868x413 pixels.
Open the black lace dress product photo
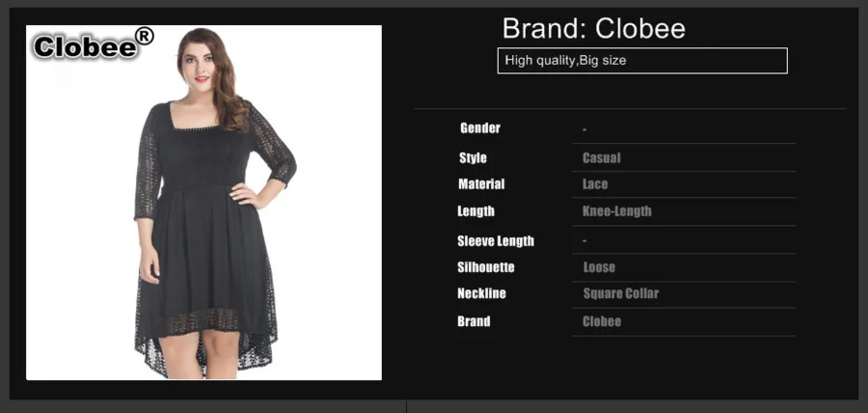pyautogui.click(x=203, y=203)
